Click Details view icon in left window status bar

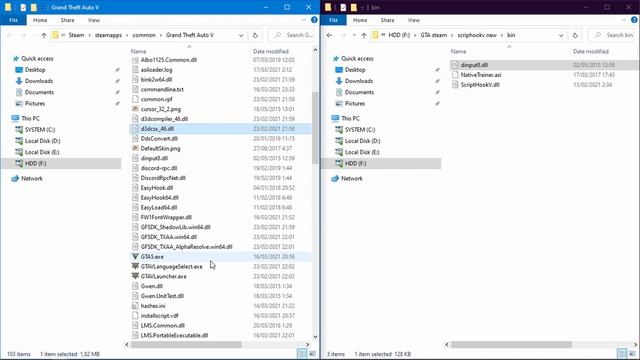[302, 353]
